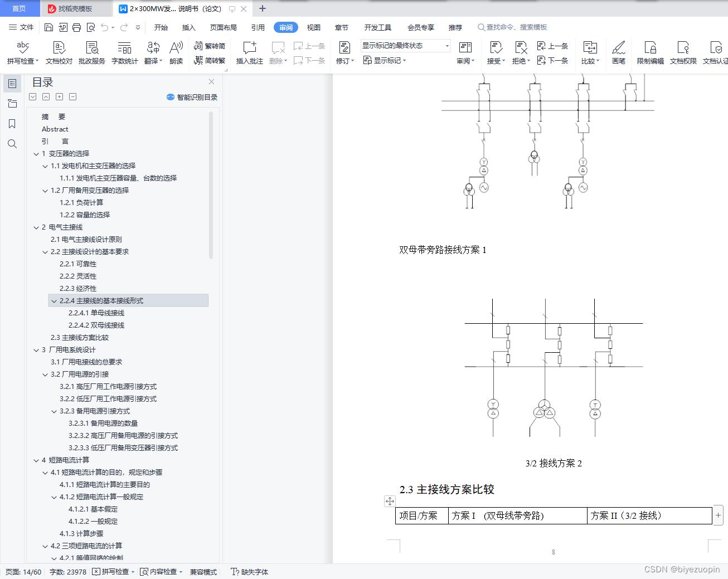Open the 字数统计 word count tool
728x579 pixels.
124,53
